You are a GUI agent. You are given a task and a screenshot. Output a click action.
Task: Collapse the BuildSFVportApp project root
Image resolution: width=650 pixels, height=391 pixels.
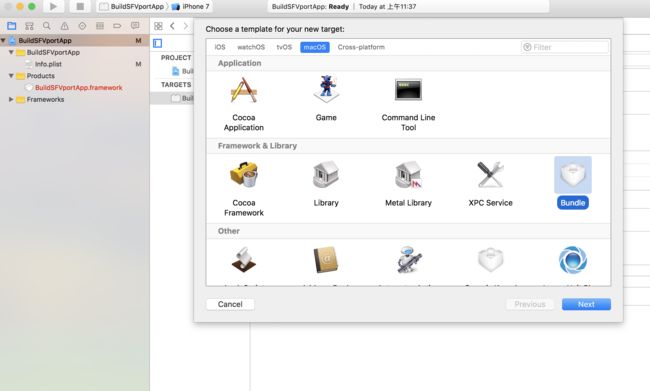point(3,41)
